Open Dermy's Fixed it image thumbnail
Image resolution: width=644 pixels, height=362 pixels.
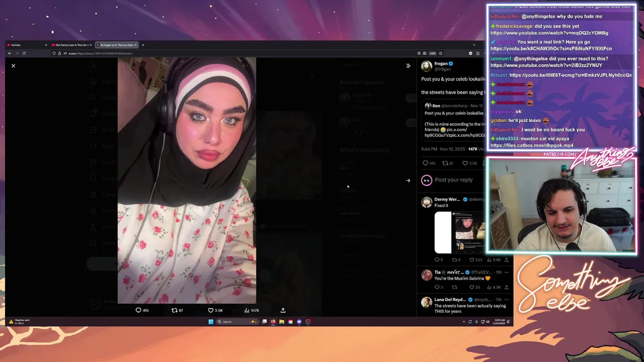point(460,232)
